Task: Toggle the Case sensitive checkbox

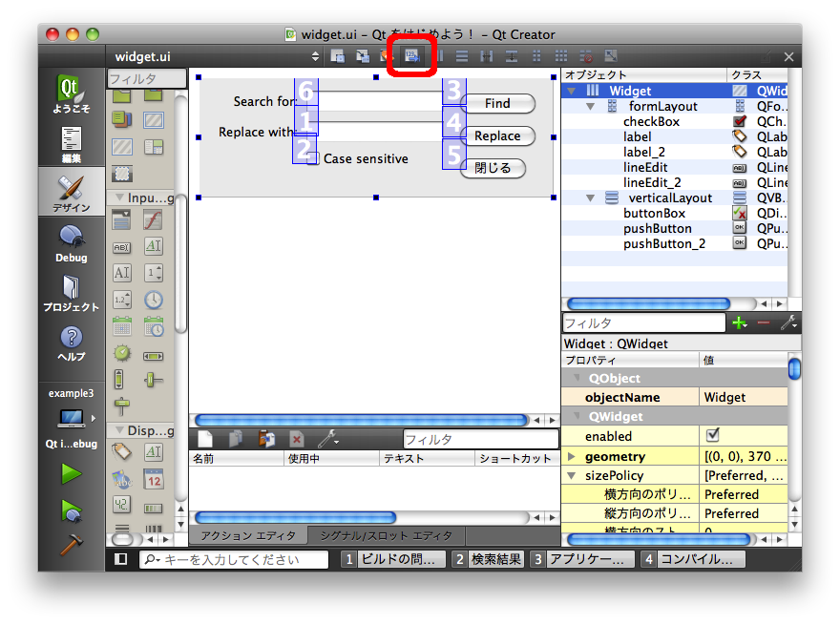Action: (x=313, y=159)
